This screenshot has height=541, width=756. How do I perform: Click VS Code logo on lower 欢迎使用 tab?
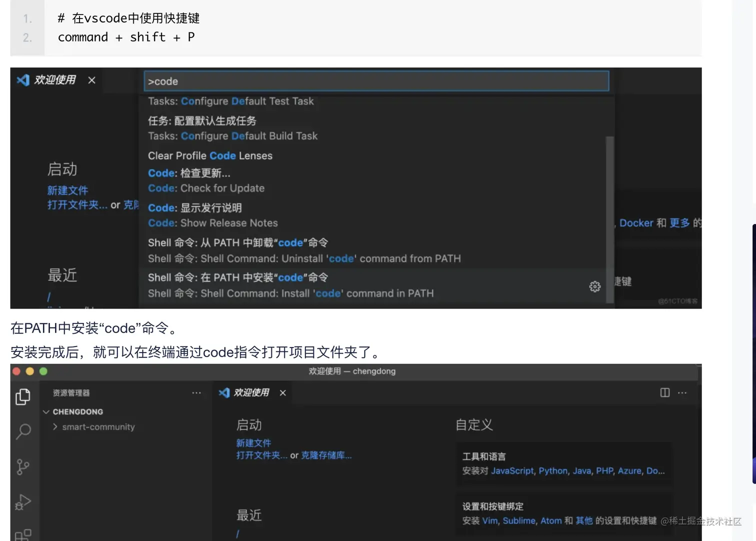pos(224,392)
